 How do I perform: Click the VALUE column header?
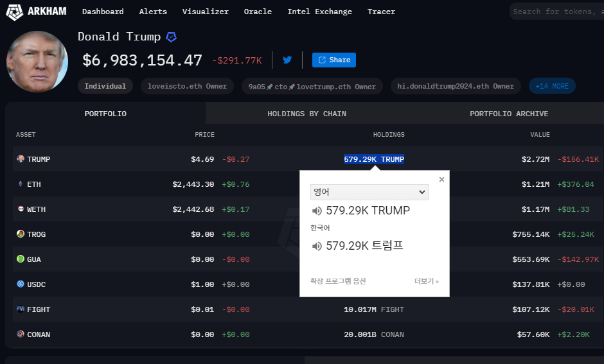[x=540, y=135]
